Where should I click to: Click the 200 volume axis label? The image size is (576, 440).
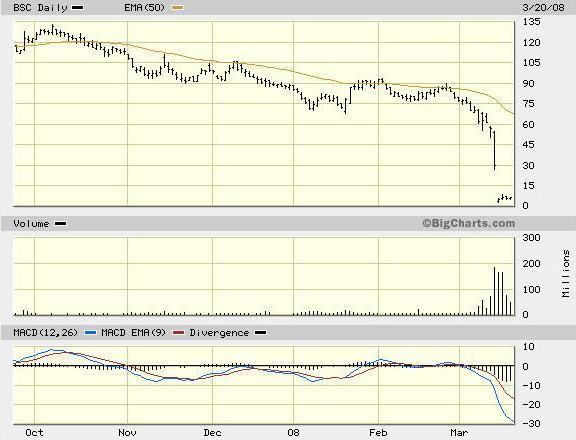click(532, 264)
